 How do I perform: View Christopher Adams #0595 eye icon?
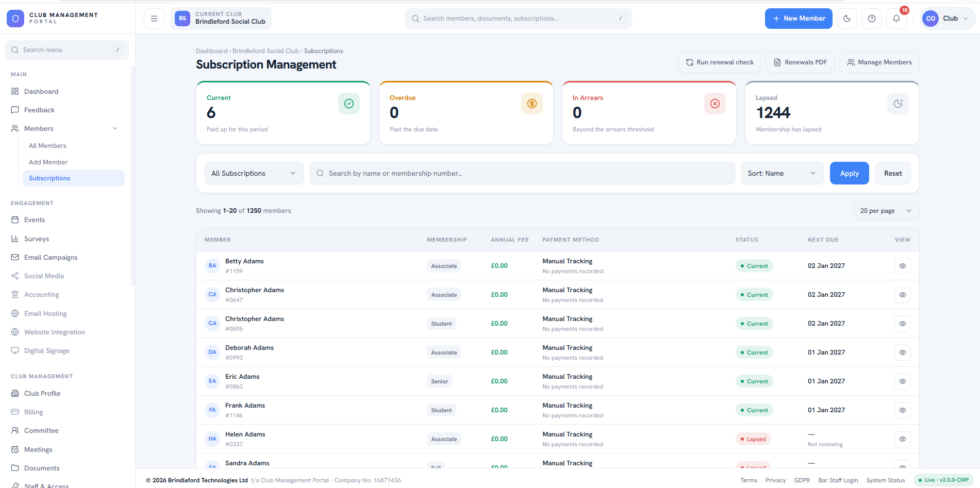coord(903,324)
